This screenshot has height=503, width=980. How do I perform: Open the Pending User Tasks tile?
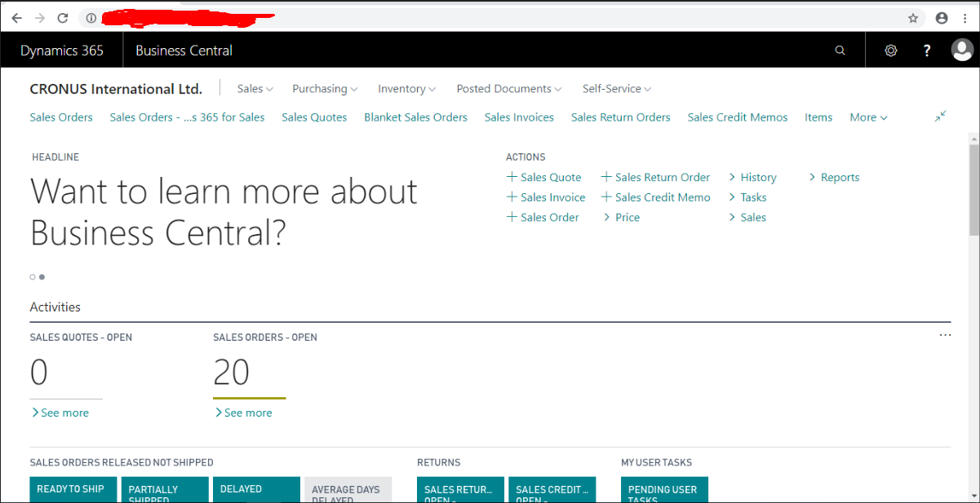coord(664,490)
